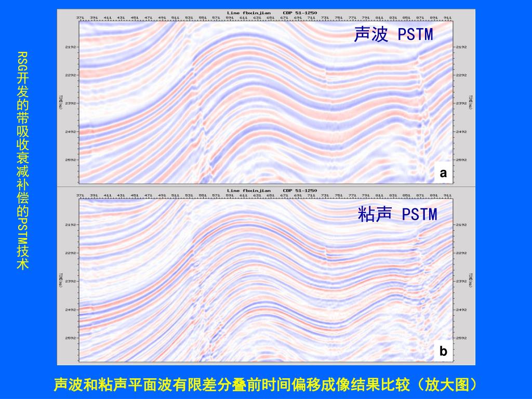
Task: Click left 'TIME(ms)' axis label of bottom panel
Action: tap(60, 280)
